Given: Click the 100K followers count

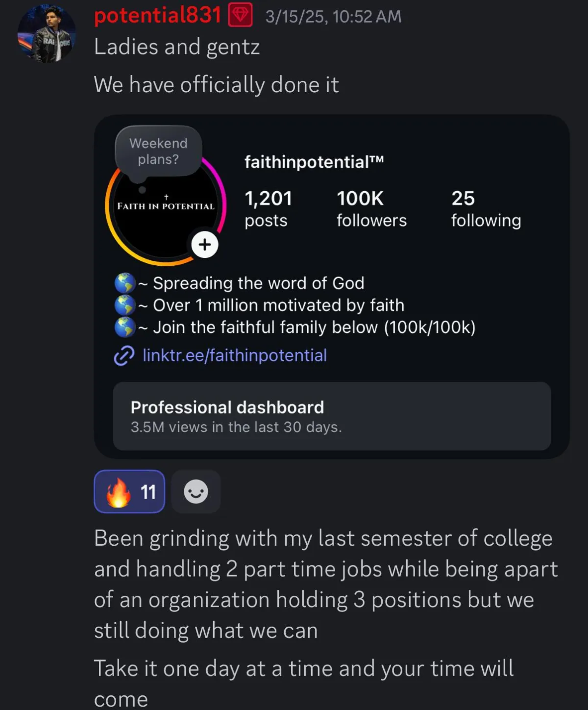Looking at the screenshot, I should coord(371,209).
